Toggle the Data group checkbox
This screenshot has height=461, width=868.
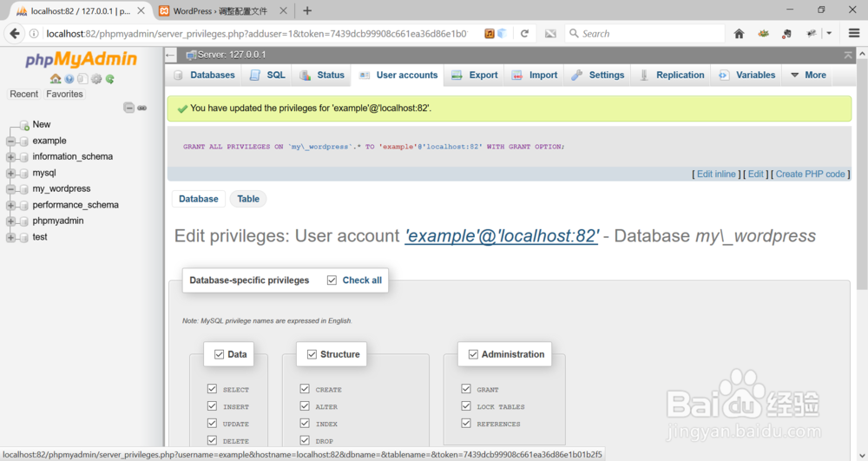pos(220,354)
